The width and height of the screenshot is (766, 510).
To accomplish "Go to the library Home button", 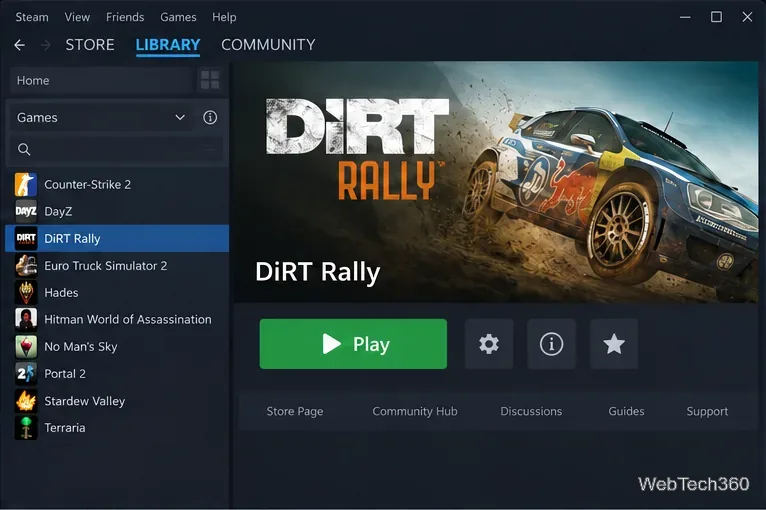I will pos(101,80).
